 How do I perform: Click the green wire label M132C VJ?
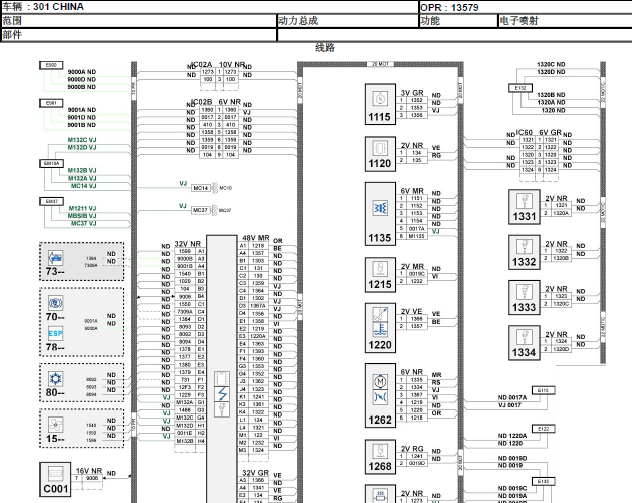pos(82,140)
